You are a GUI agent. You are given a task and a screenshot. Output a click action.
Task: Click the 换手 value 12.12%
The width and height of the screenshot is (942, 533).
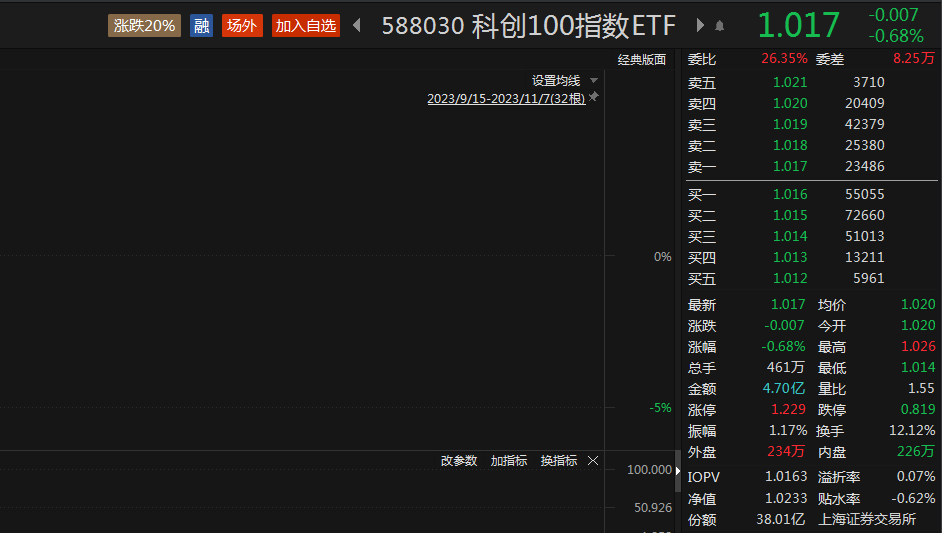point(912,431)
